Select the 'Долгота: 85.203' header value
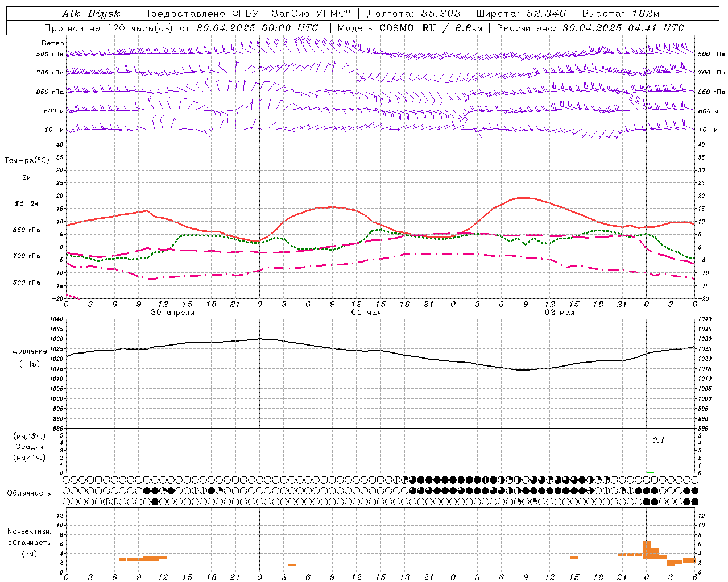 pos(413,14)
